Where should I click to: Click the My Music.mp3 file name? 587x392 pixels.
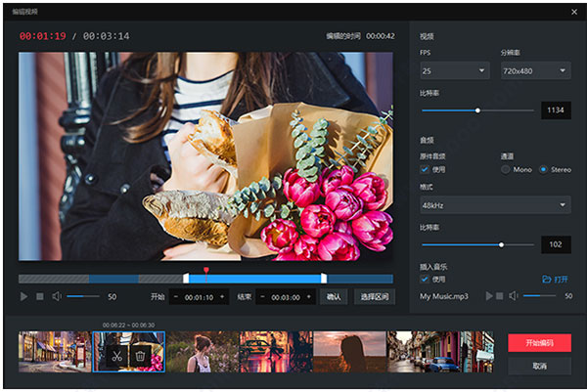pos(443,296)
